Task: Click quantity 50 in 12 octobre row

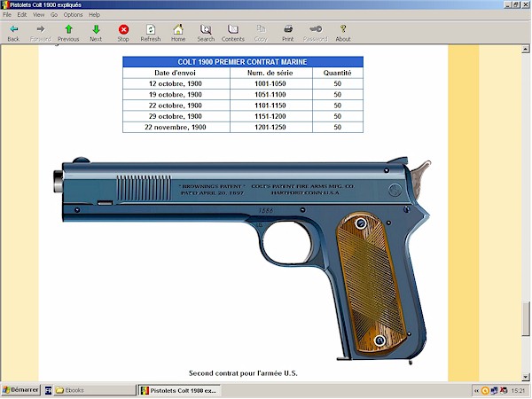Action: 337,83
